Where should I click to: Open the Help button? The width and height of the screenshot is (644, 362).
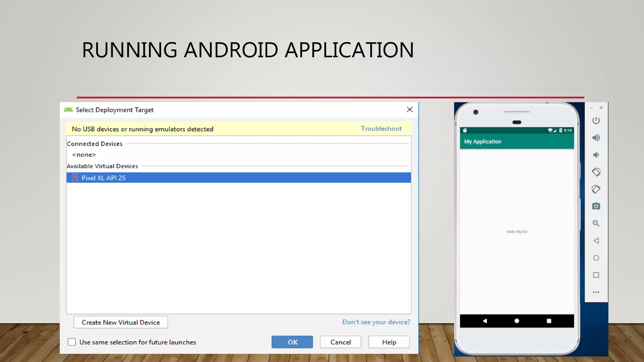389,342
